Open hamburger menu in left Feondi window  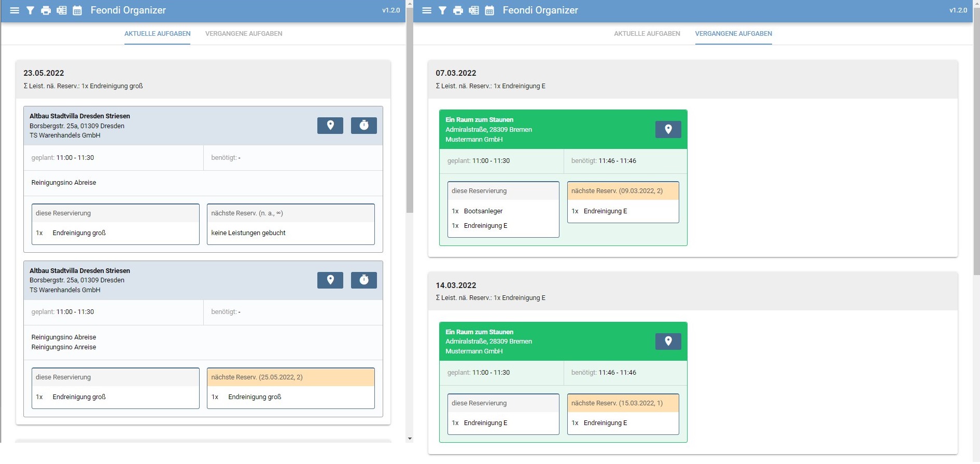pyautogui.click(x=15, y=10)
